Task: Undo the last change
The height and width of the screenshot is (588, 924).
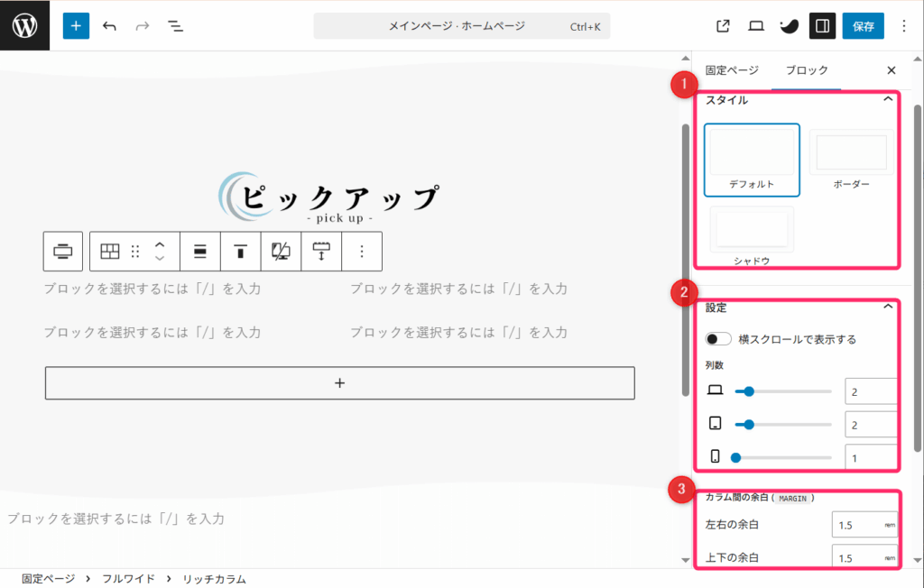Action: tap(109, 26)
